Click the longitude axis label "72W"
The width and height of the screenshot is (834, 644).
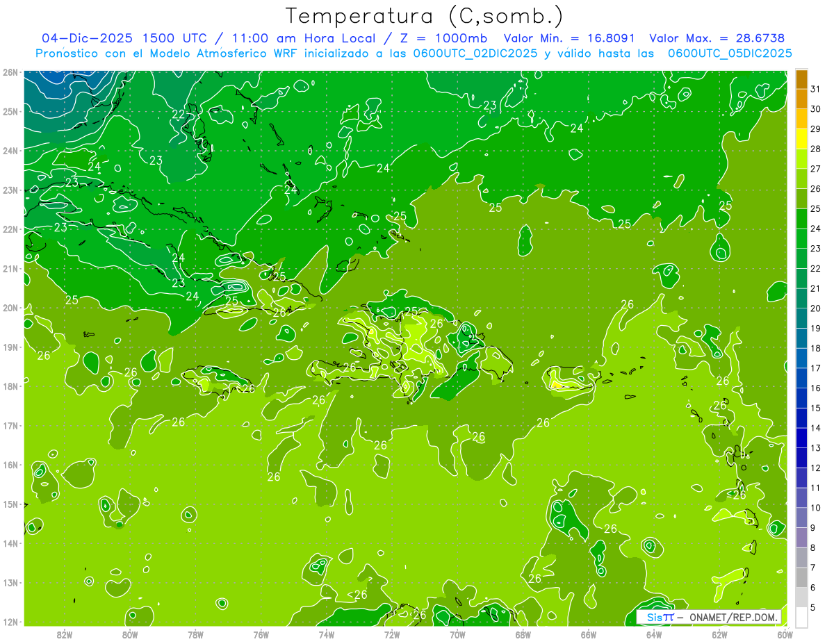pos(392,634)
